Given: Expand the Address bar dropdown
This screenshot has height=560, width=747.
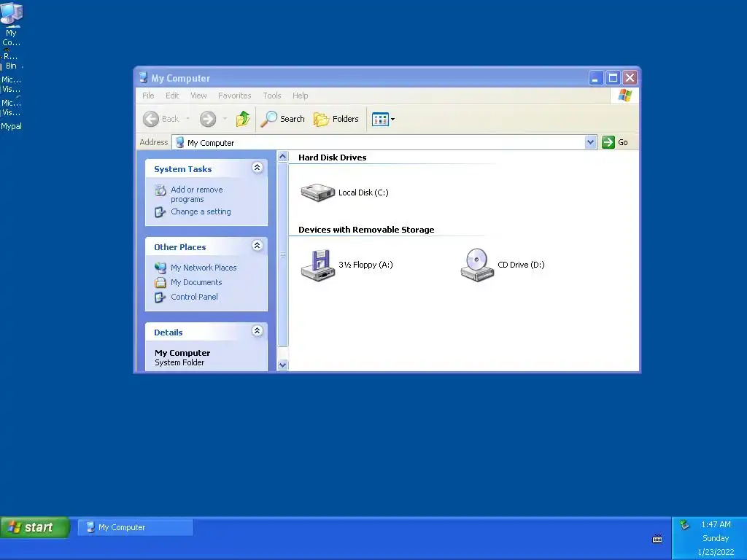Looking at the screenshot, I should pyautogui.click(x=590, y=142).
